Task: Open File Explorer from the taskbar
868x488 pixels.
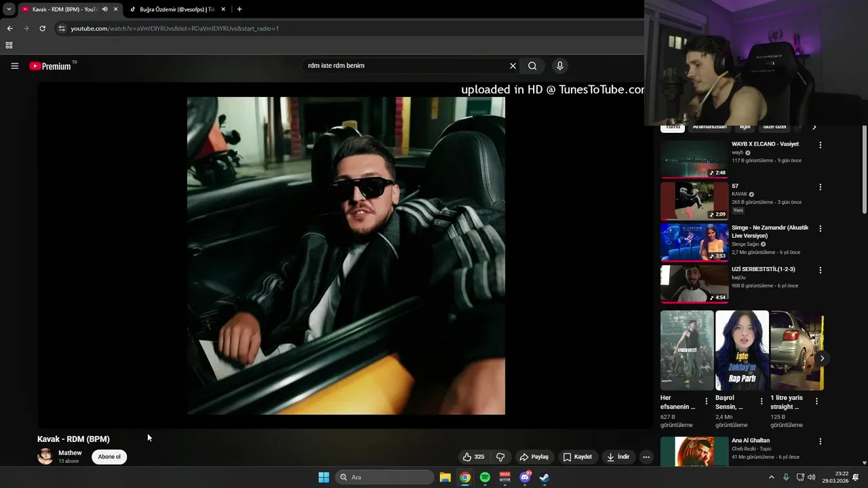Action: [x=446, y=477]
